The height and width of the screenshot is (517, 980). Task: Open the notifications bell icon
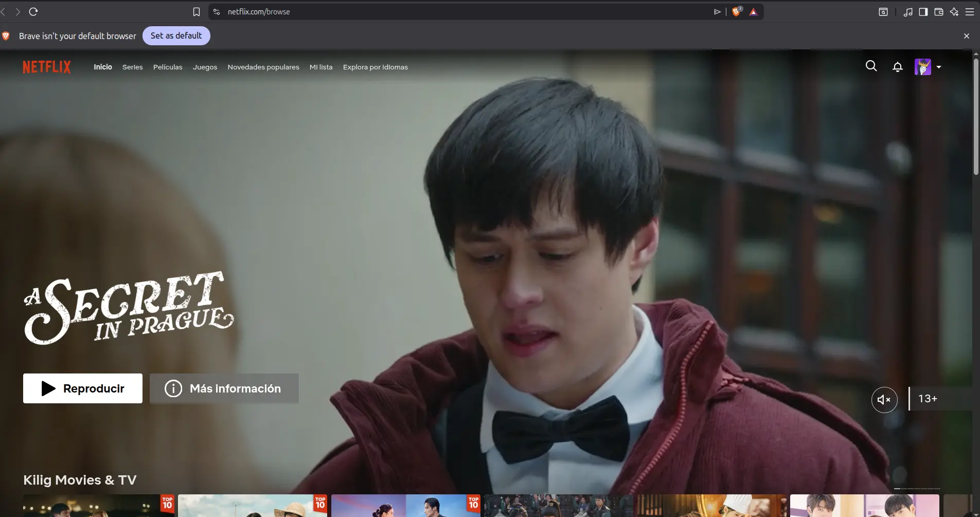[x=898, y=67]
